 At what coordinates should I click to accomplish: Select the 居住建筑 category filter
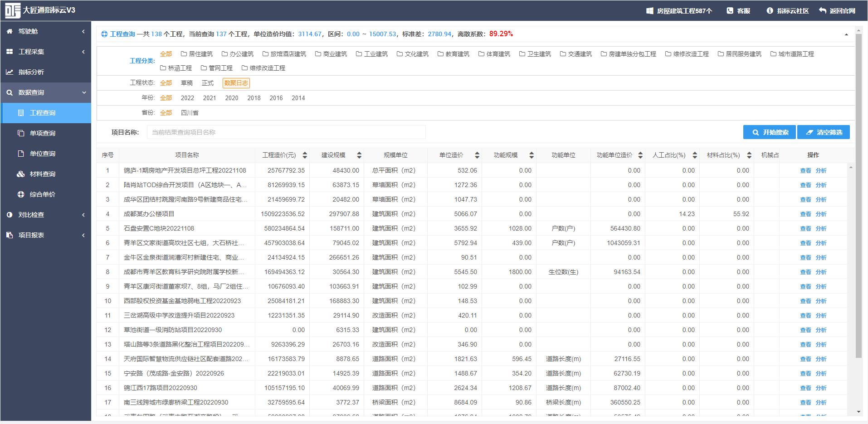tap(197, 54)
